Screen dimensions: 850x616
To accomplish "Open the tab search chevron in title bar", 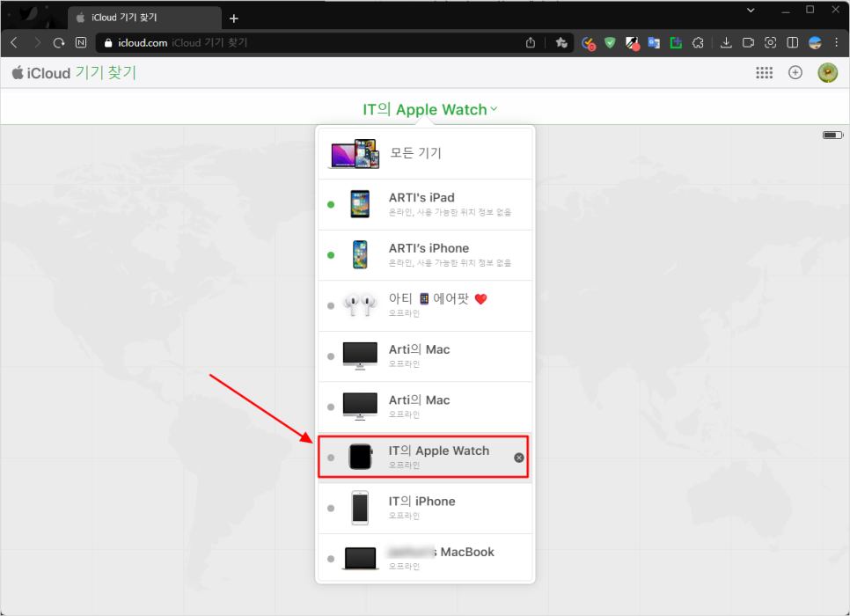I will coord(751,10).
